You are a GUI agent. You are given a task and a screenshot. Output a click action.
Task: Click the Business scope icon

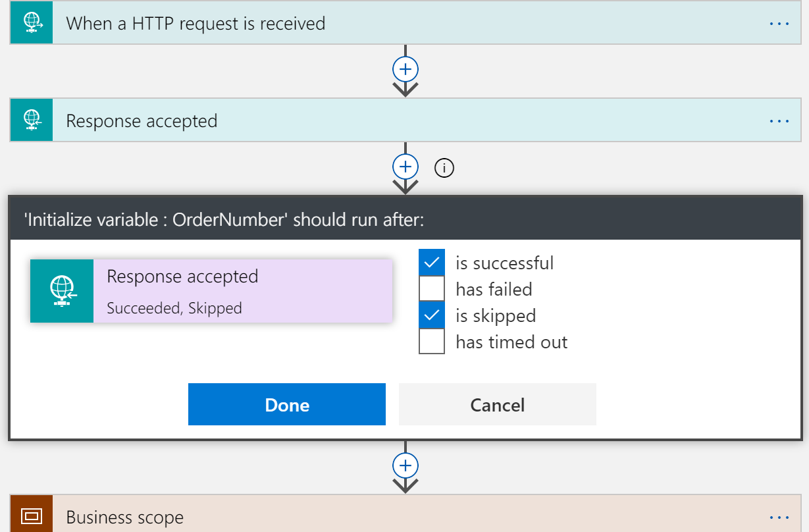tap(31, 516)
